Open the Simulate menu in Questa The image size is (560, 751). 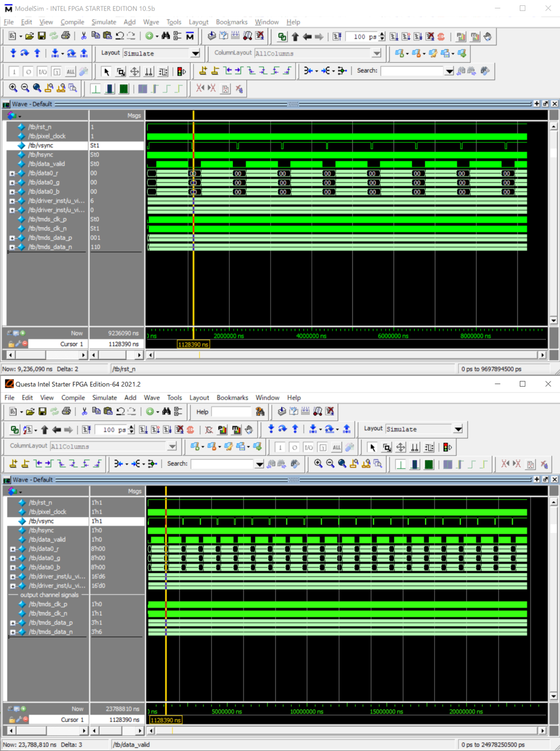click(x=104, y=398)
